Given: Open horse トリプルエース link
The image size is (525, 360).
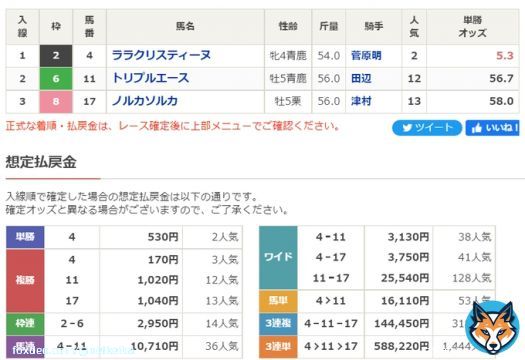Looking at the screenshot, I should coord(150,78).
